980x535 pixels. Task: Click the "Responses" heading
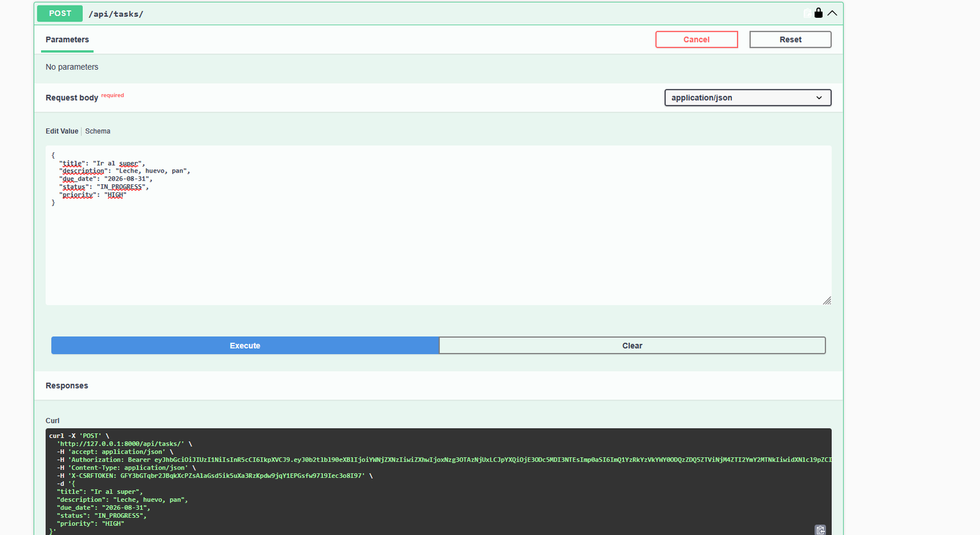click(67, 386)
